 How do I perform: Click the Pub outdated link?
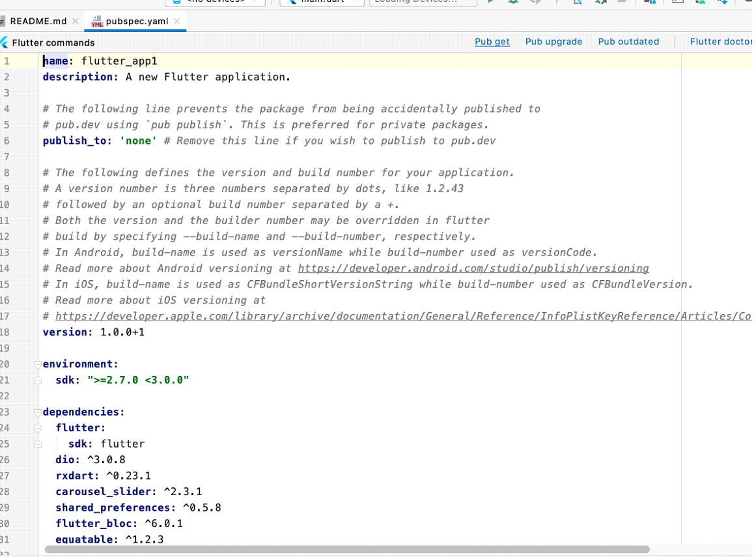(x=628, y=42)
